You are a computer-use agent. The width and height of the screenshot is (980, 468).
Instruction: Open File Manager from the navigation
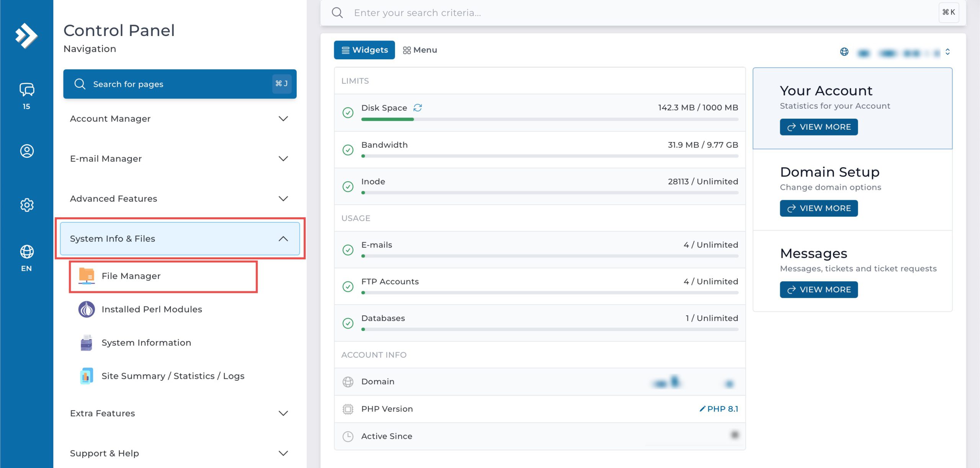pyautogui.click(x=131, y=276)
